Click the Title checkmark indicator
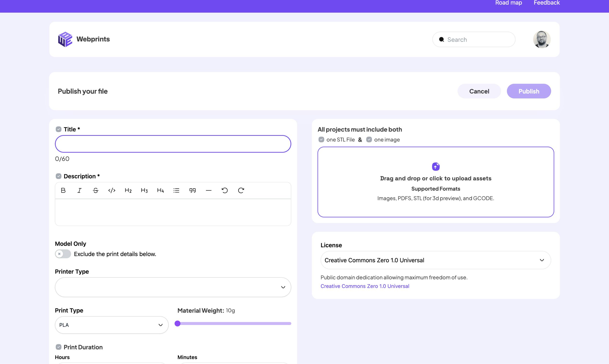Image resolution: width=609 pixels, height=364 pixels. pyautogui.click(x=59, y=129)
